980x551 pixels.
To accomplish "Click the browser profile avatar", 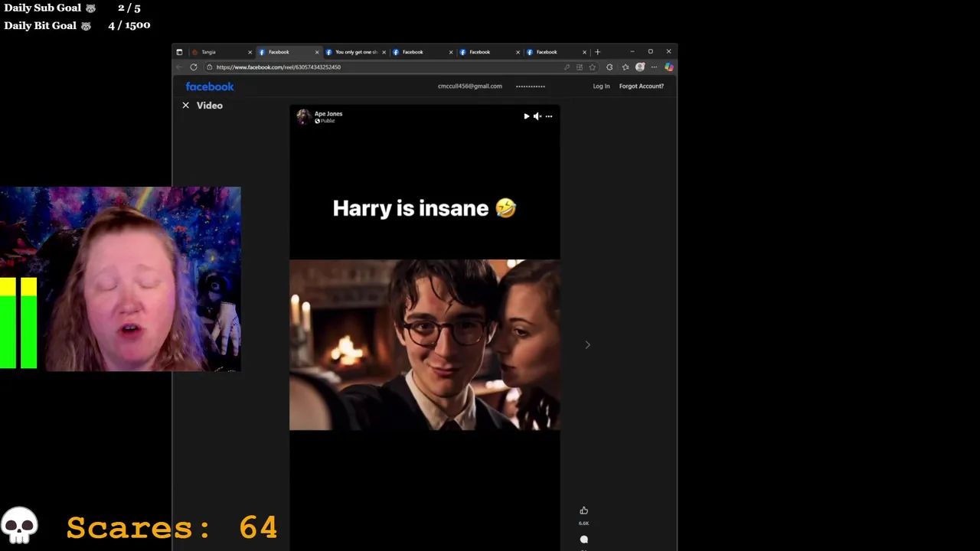I will pos(640,67).
